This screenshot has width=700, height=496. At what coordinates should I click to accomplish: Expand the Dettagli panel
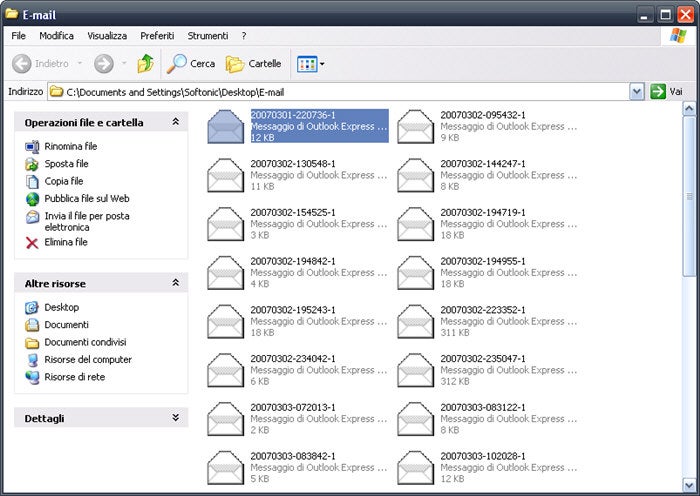(x=176, y=418)
